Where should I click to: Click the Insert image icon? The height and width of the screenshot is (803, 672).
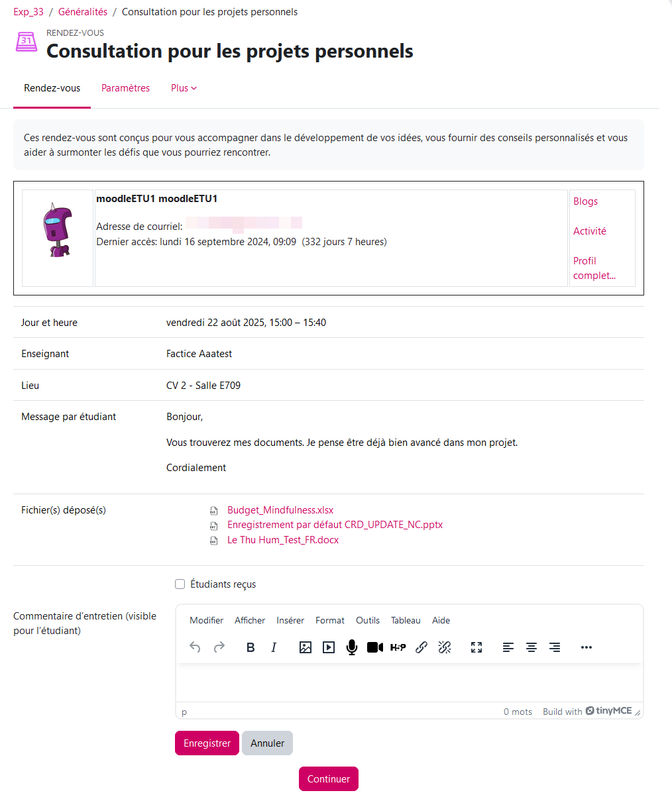click(306, 647)
